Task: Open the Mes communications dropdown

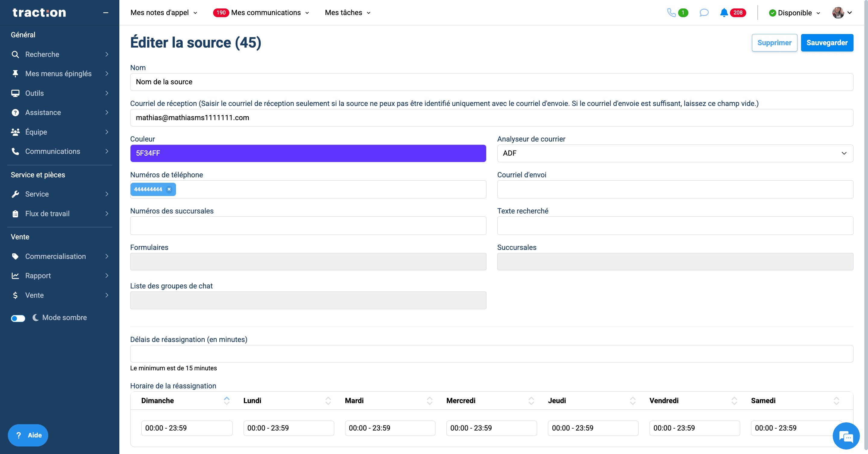Action: coord(270,12)
